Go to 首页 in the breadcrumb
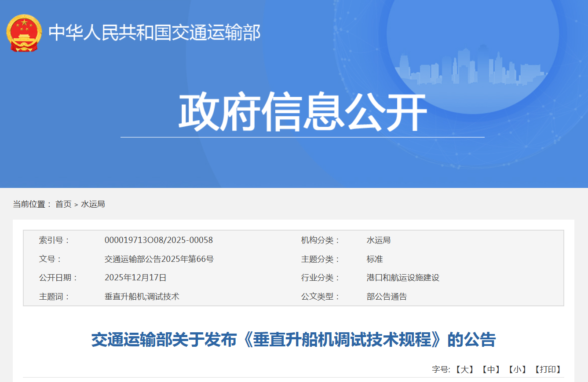Image resolution: width=588 pixels, height=382 pixels. pos(63,204)
